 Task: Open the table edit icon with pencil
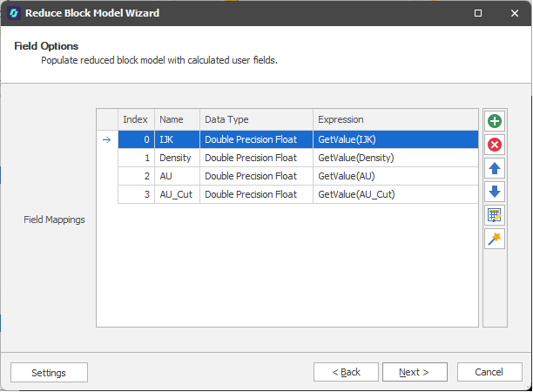point(494,215)
